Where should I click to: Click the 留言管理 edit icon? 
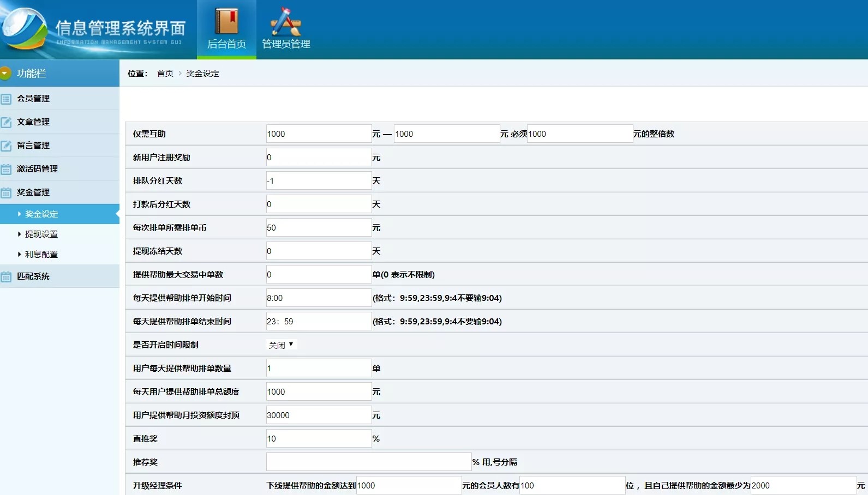click(x=6, y=146)
